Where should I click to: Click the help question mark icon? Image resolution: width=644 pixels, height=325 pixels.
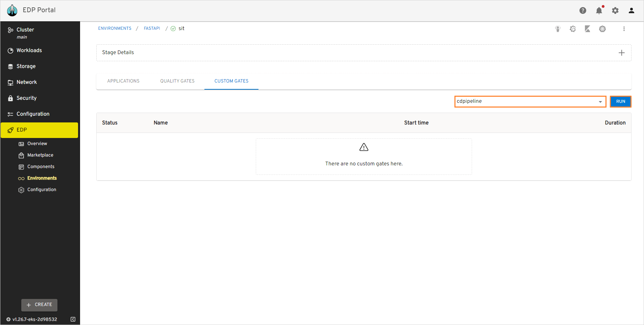[583, 10]
